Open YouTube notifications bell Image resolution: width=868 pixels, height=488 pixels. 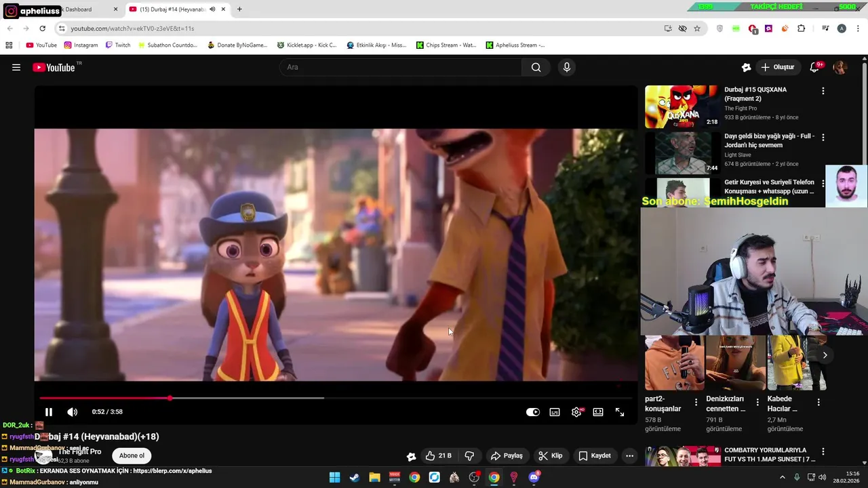[x=815, y=67]
